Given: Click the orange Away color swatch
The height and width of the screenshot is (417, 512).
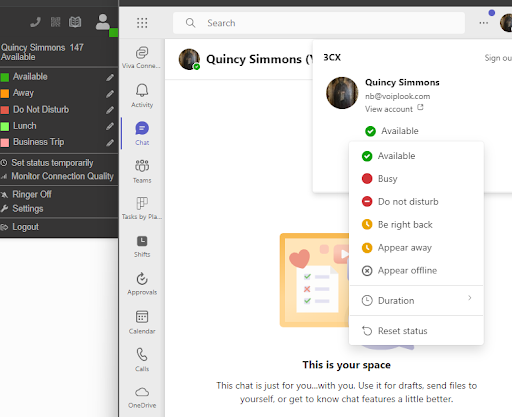Looking at the screenshot, I should pos(5,93).
